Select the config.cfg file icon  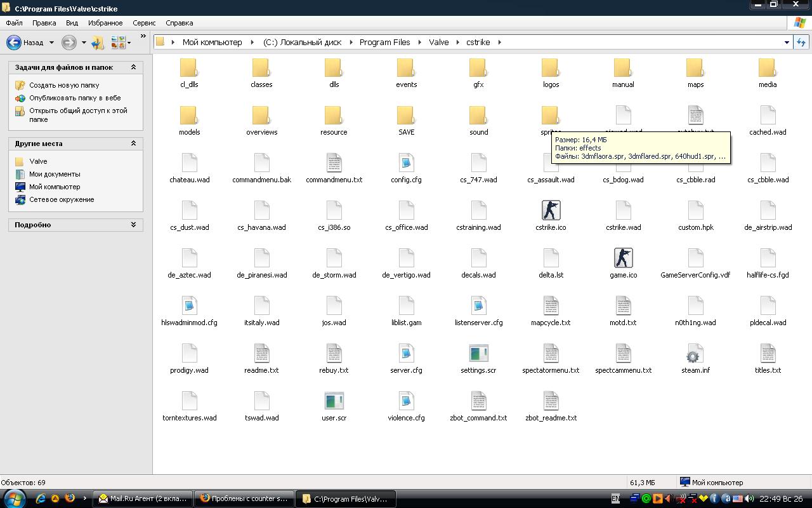tap(406, 163)
